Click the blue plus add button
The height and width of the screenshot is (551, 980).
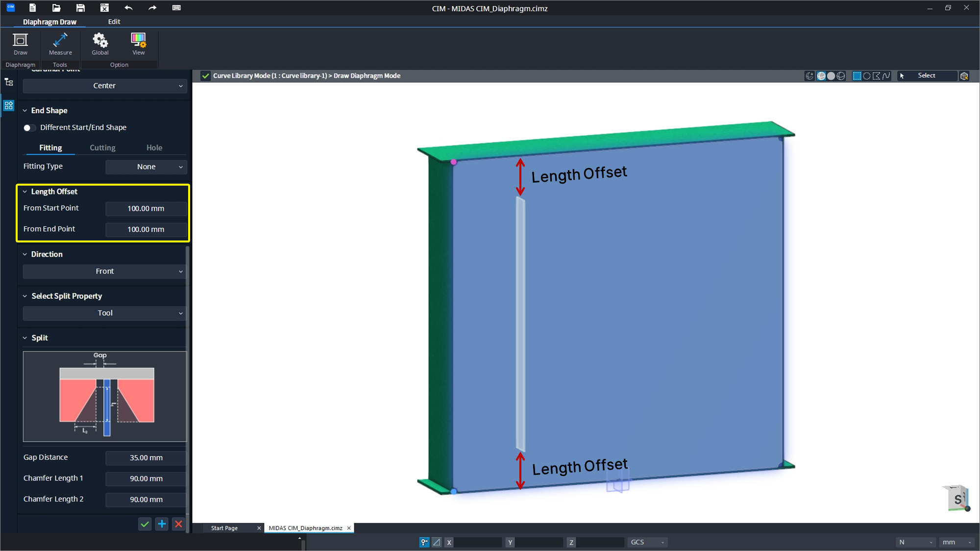[x=162, y=524]
